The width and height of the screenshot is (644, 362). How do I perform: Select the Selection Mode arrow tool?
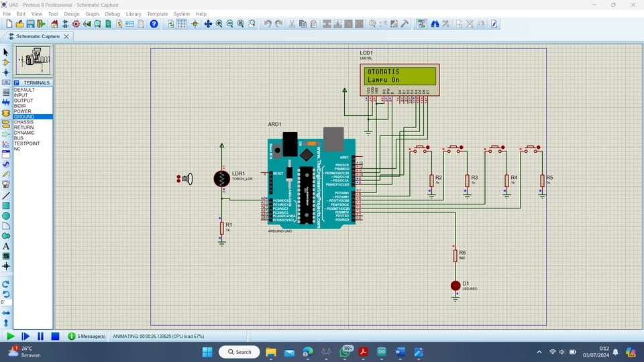point(6,52)
